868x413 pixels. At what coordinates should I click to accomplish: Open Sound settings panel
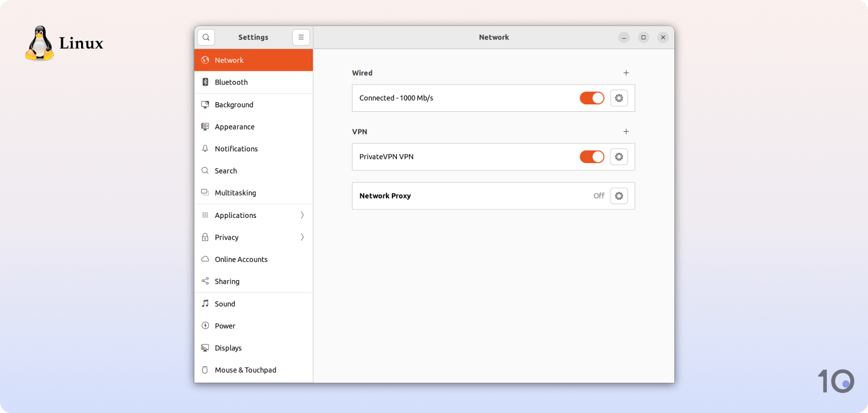(x=254, y=303)
